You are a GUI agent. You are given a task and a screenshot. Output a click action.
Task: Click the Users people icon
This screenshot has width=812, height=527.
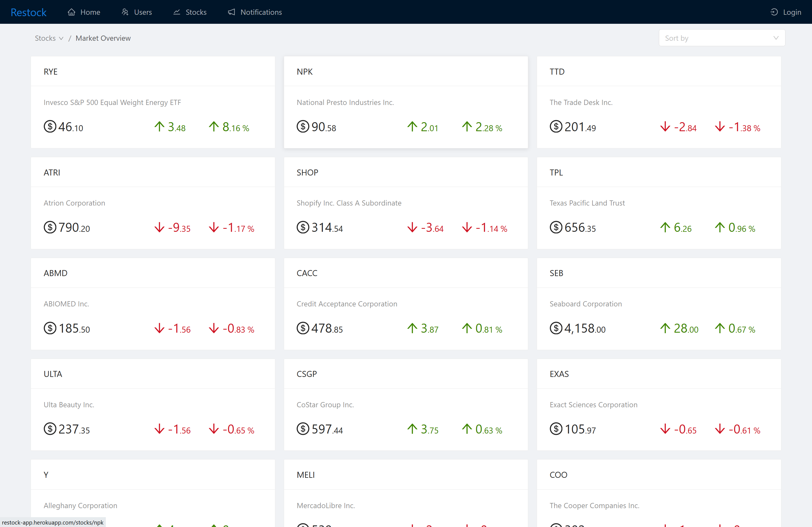coord(125,12)
